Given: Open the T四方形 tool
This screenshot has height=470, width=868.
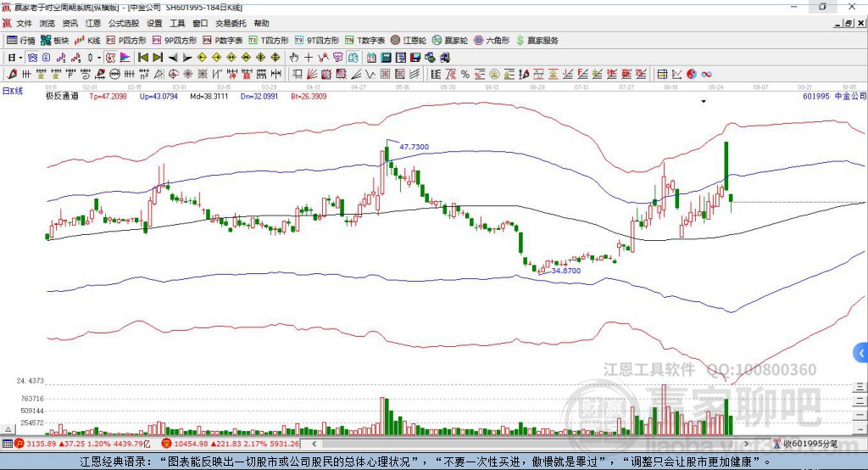Looking at the screenshot, I should pyautogui.click(x=269, y=41).
